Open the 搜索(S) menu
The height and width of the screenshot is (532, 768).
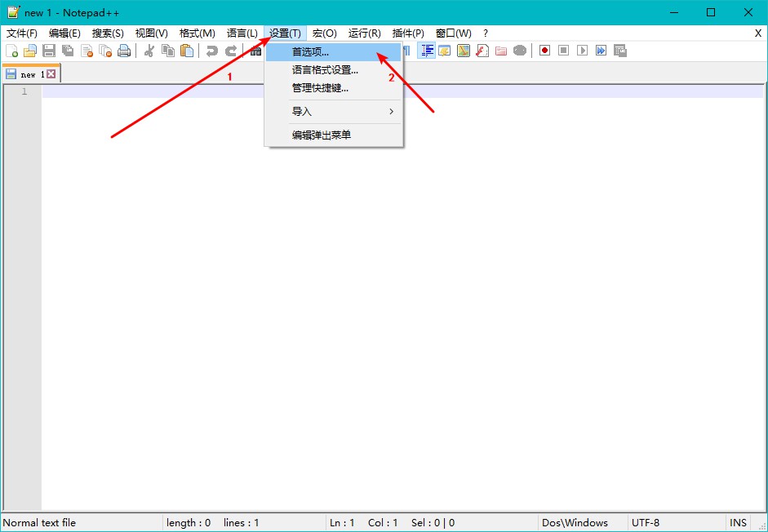108,33
